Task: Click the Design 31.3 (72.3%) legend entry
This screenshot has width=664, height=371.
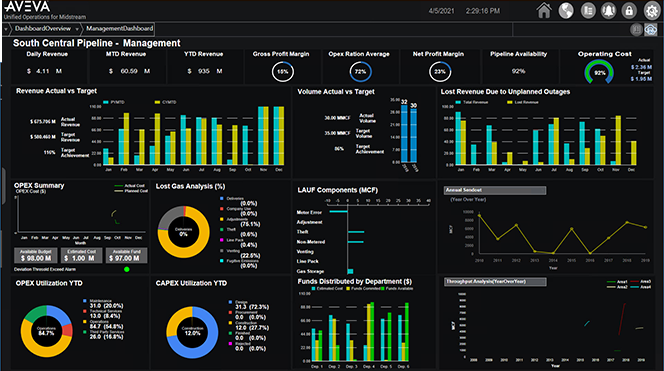Action: [x=249, y=305]
